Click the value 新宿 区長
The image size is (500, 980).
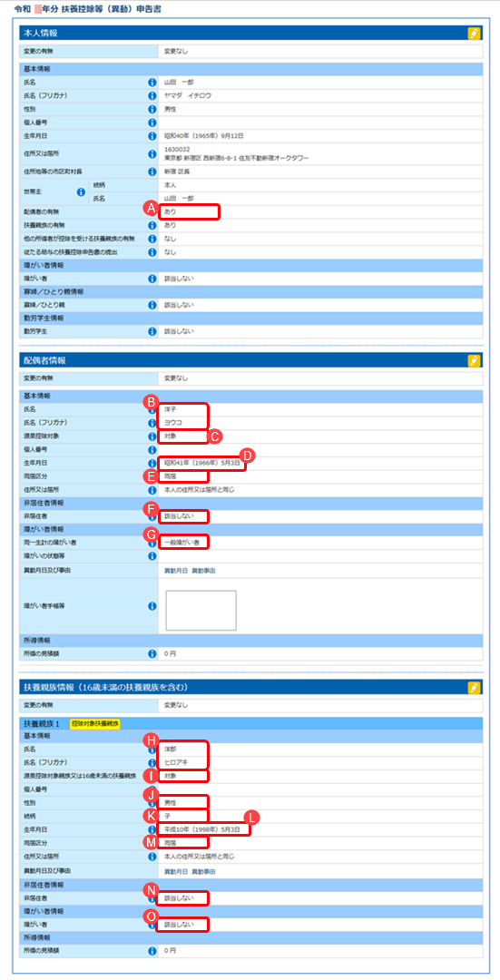[179, 171]
